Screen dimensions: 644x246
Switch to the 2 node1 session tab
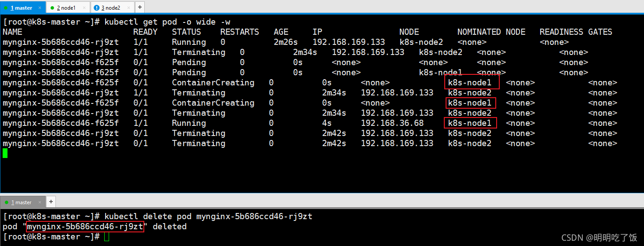[x=67, y=7]
